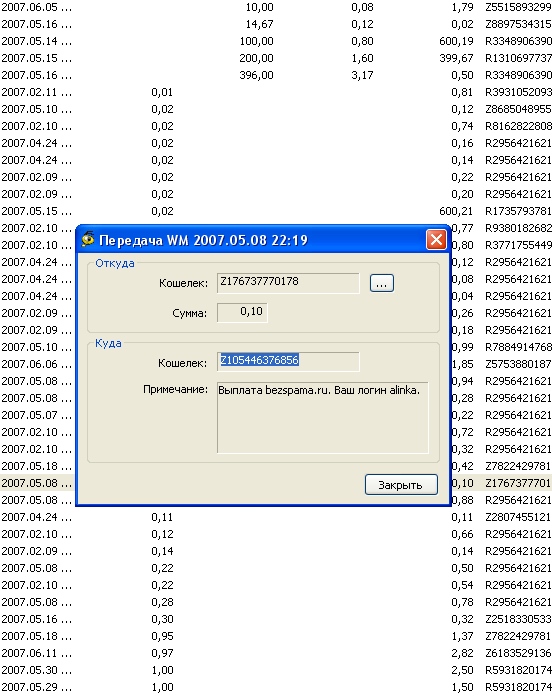Click balance cell '2,50'
Screen dimensions: 552x697
point(462,670)
